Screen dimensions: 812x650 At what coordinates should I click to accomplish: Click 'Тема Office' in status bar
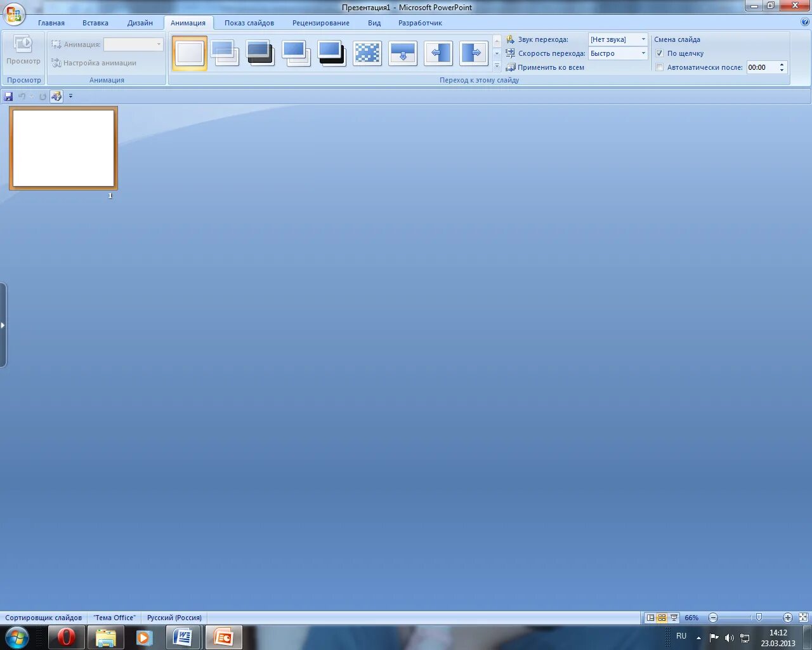pos(115,618)
